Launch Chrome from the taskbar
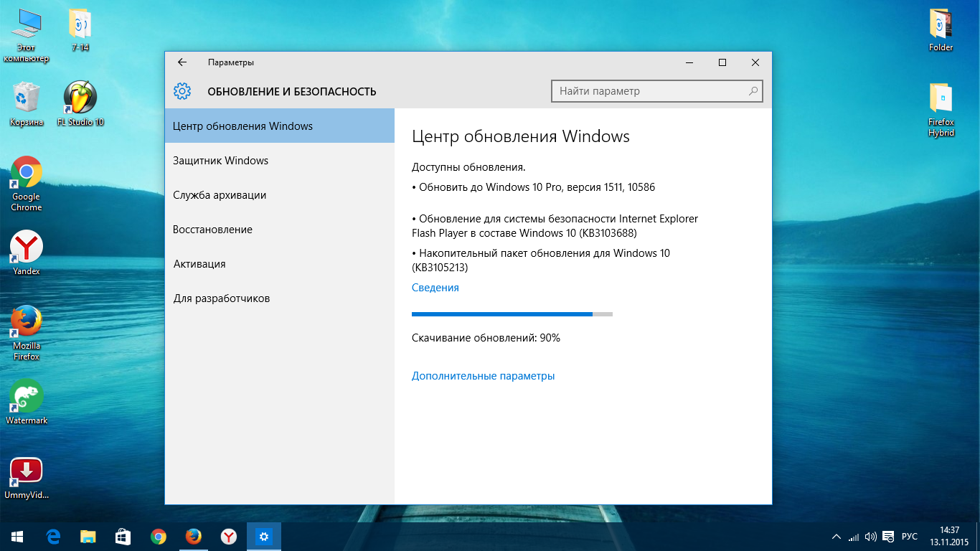 [x=158, y=537]
